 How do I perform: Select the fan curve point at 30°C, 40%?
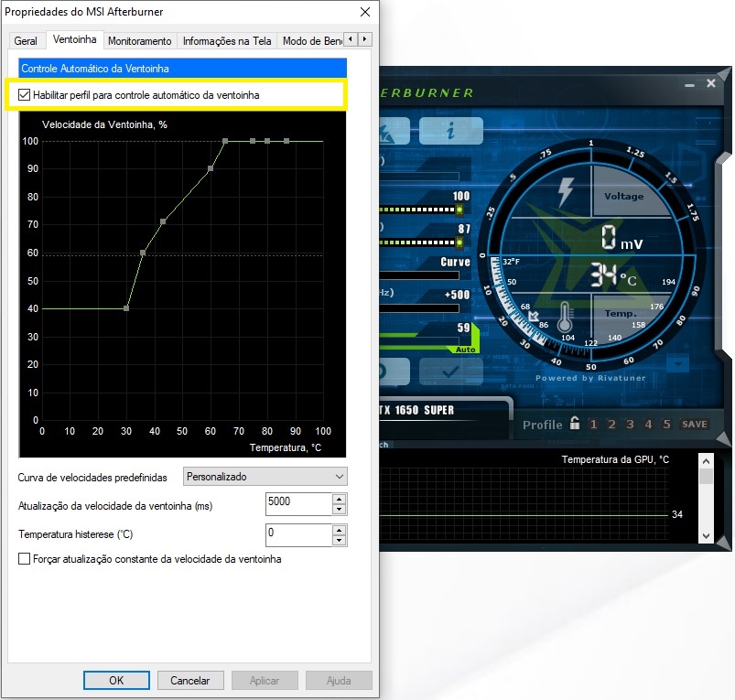126,308
